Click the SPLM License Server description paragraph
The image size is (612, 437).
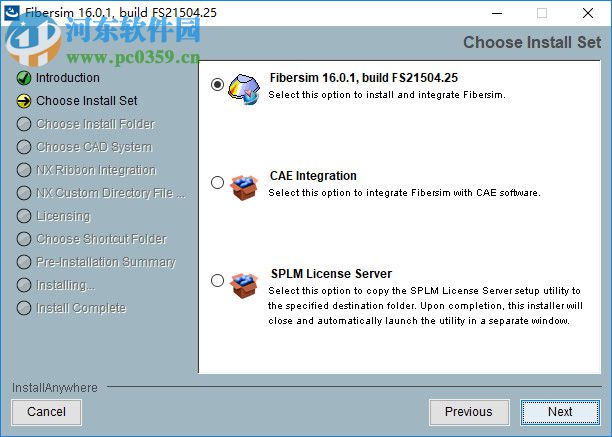coord(425,306)
